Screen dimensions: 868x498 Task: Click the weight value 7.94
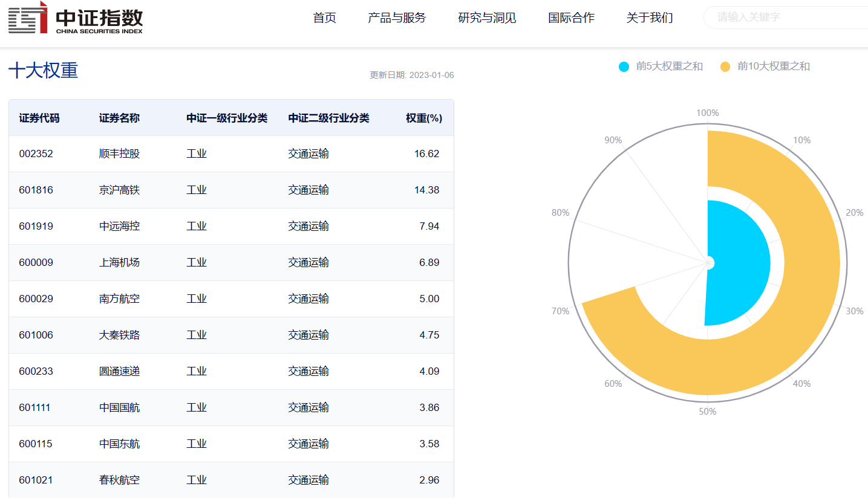[x=429, y=226]
